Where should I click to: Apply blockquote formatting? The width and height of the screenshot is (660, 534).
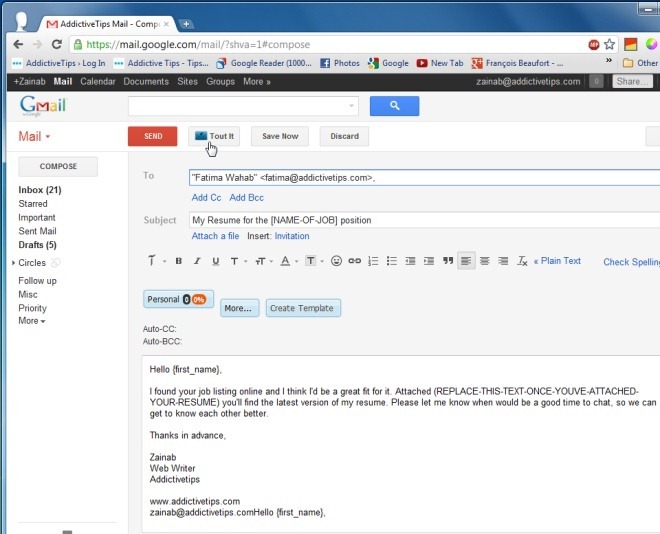(448, 261)
